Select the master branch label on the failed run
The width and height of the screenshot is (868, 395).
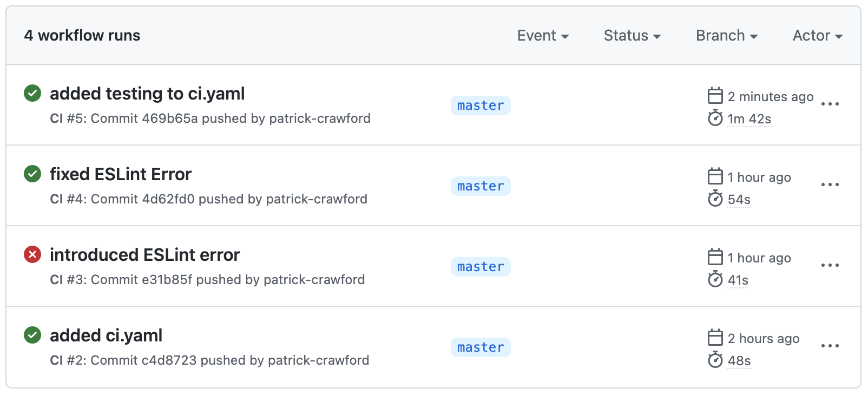[480, 266]
